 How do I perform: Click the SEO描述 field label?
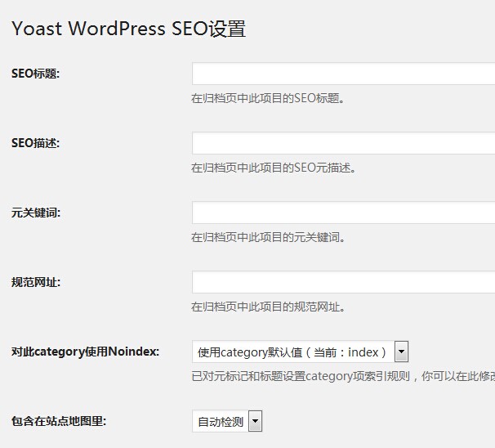pos(35,143)
